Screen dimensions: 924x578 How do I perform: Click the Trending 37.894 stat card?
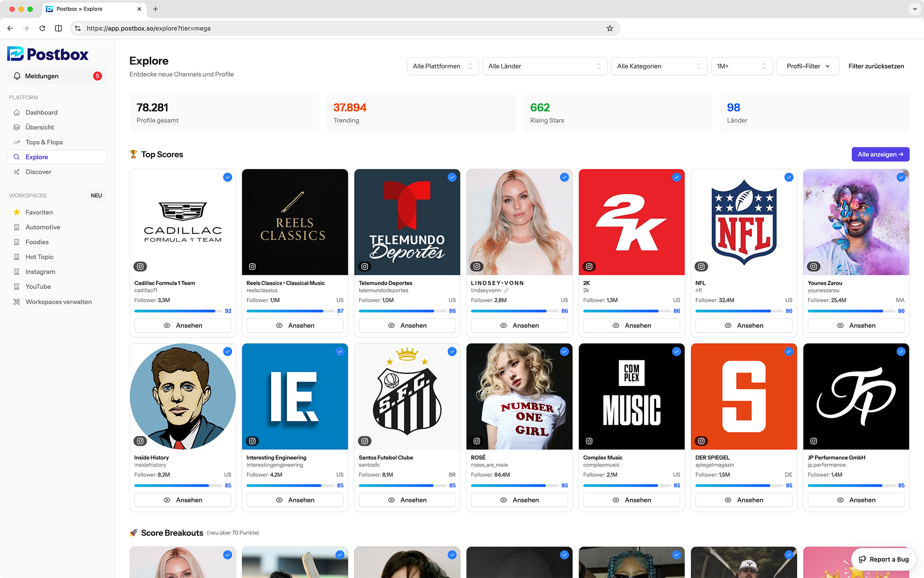coord(421,113)
